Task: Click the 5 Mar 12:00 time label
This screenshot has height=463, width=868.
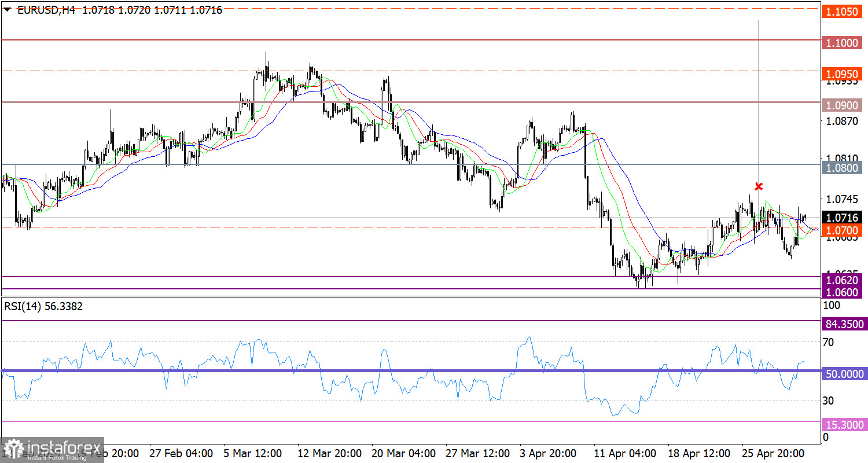Action: 252,453
